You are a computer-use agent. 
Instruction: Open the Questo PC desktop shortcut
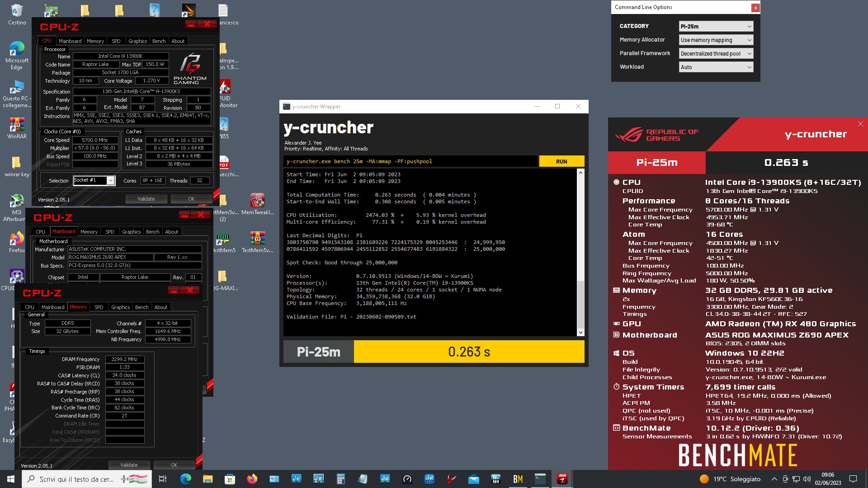click(17, 94)
